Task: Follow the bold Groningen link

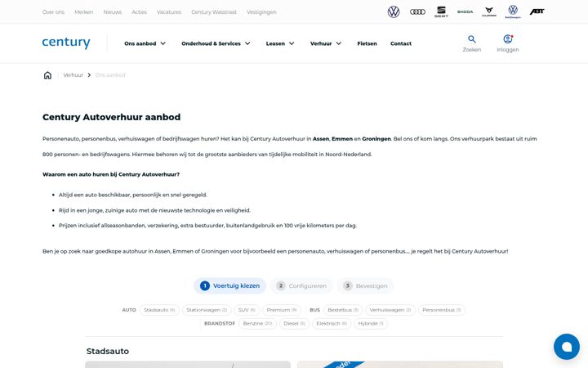Action: 376,139
